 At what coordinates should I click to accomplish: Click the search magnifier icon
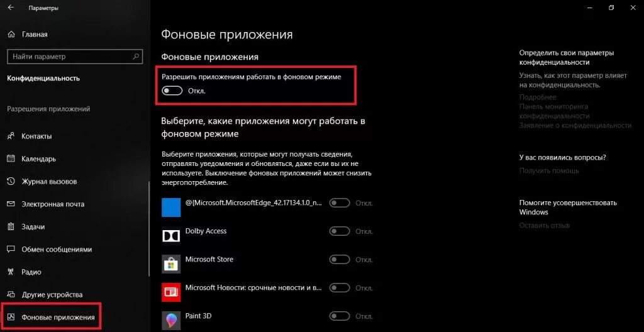[x=136, y=57]
